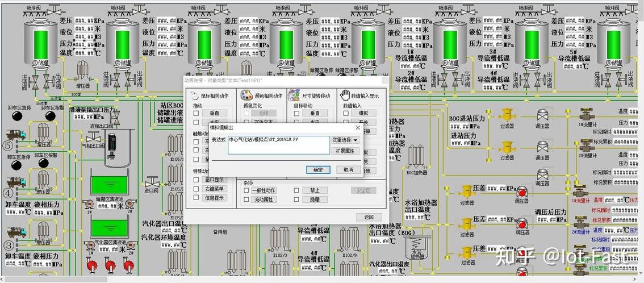The image size is (644, 283).
Task: Open 扩展属性 in the 模拟值输出 dialog
Action: click(345, 151)
